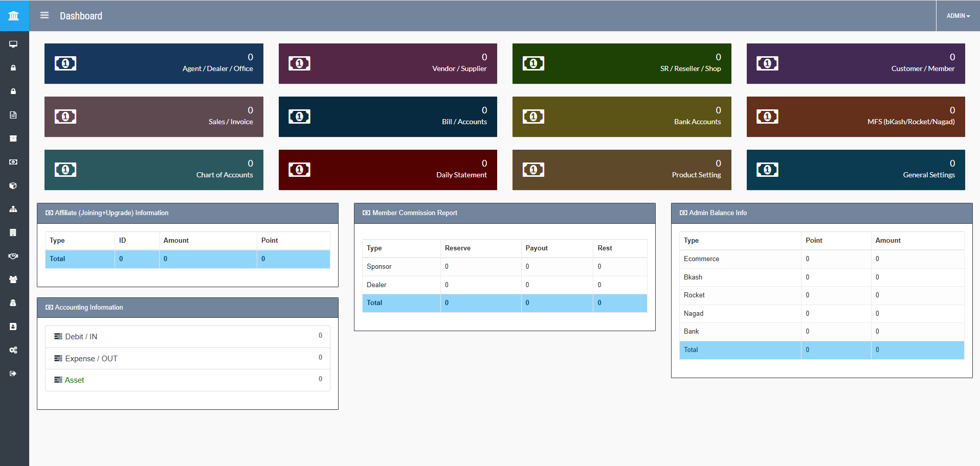Select the Expense / OUT list item

[x=91, y=359]
